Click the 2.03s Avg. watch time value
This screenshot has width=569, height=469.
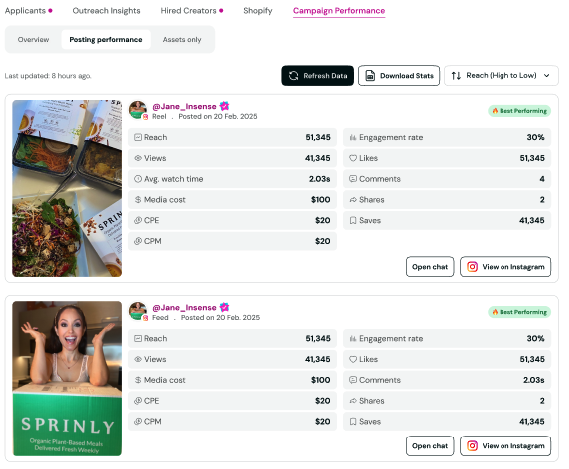319,179
